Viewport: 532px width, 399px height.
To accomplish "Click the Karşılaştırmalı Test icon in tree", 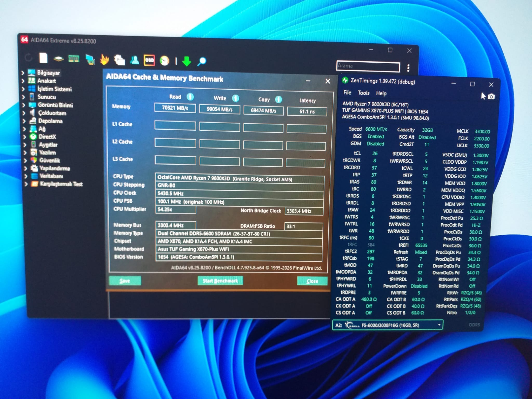I will tap(35, 184).
